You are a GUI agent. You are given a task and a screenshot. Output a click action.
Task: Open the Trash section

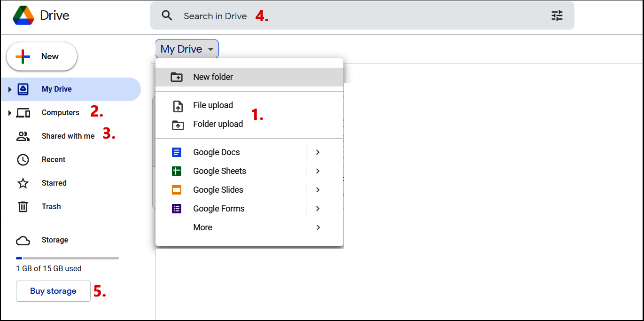(51, 206)
